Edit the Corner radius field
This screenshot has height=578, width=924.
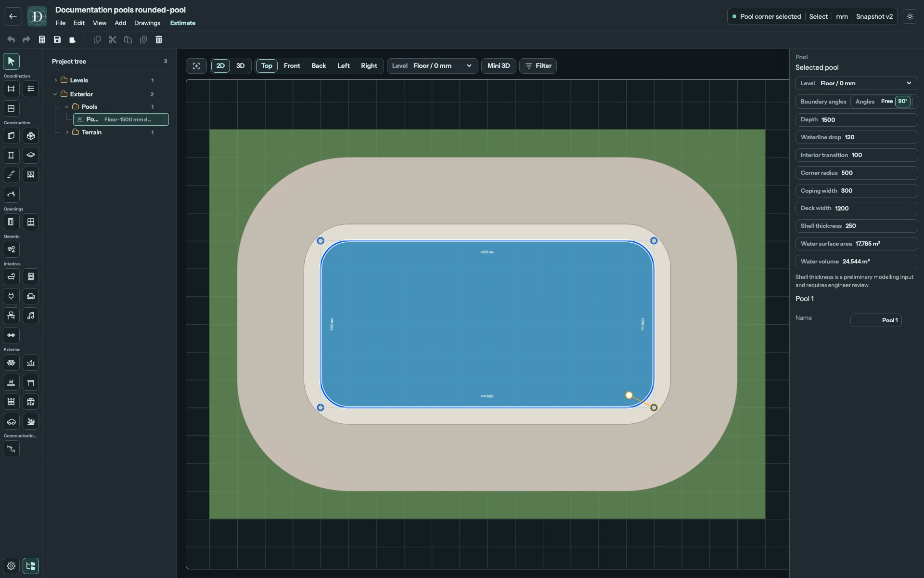click(856, 173)
